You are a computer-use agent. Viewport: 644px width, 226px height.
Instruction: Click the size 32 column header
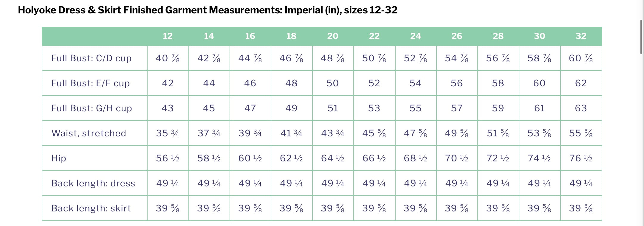pos(581,36)
